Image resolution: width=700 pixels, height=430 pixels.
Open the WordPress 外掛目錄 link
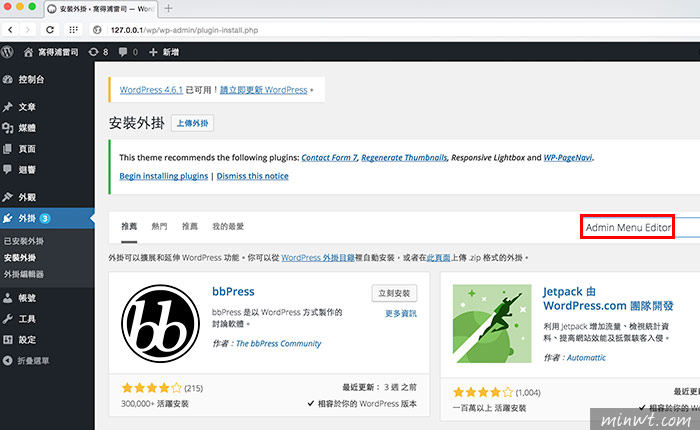coord(317,258)
